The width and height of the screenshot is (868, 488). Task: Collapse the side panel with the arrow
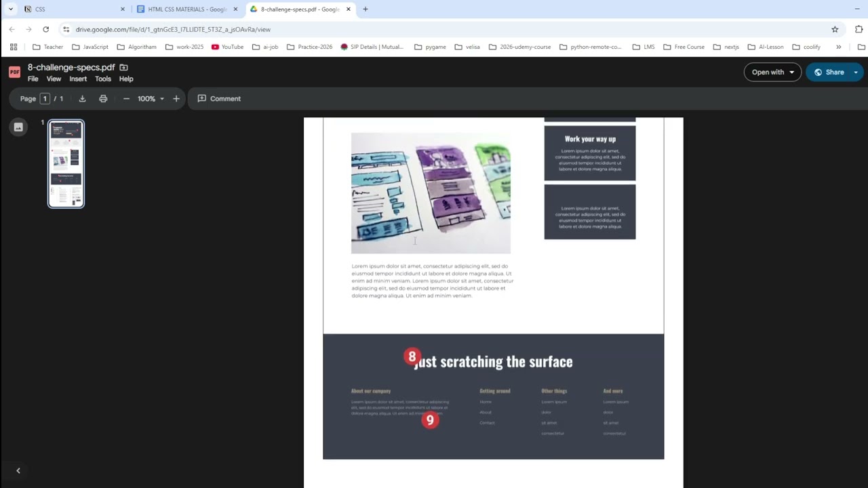(x=18, y=470)
